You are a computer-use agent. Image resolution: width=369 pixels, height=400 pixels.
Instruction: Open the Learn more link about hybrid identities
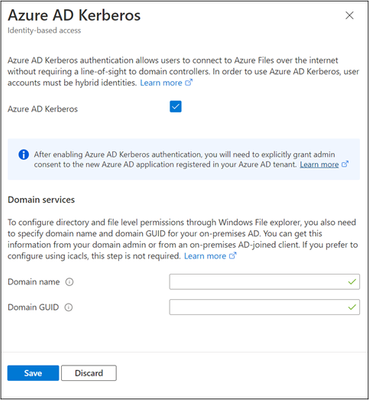click(x=161, y=83)
